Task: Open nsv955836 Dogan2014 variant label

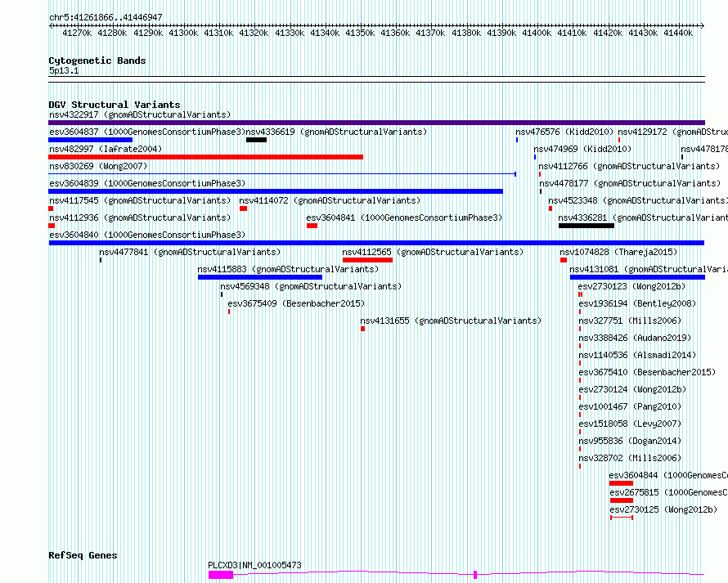Action: click(x=630, y=441)
